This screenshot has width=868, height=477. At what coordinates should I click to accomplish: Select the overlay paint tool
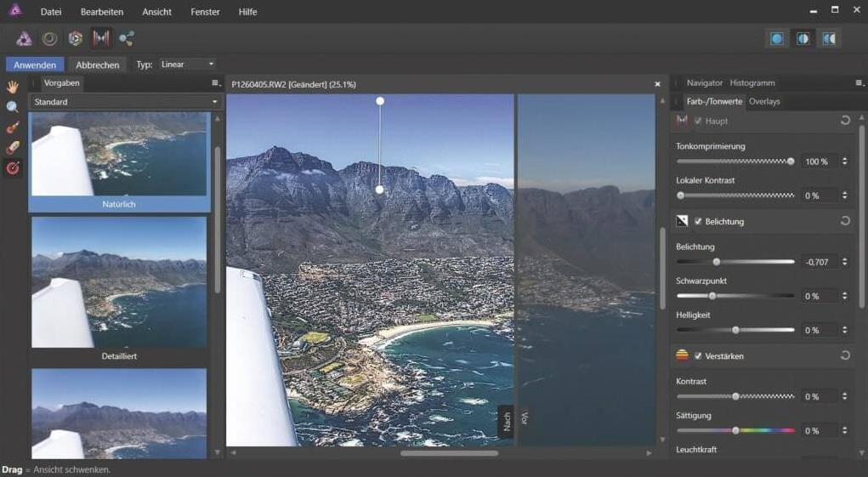[x=12, y=128]
